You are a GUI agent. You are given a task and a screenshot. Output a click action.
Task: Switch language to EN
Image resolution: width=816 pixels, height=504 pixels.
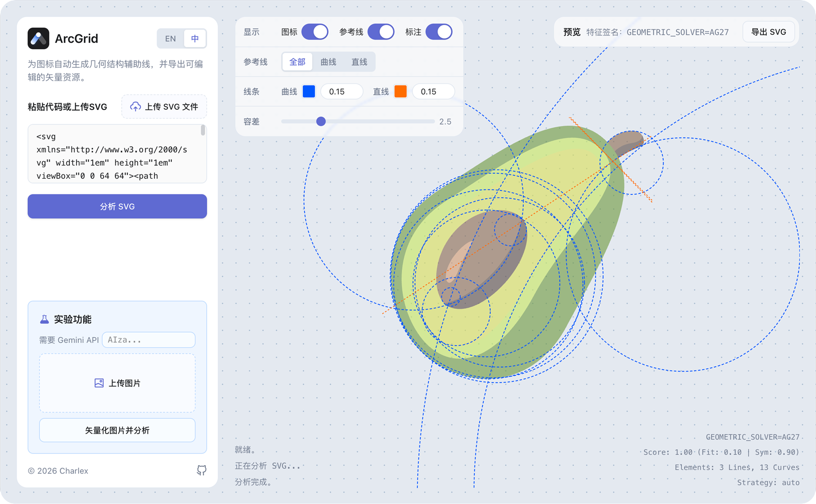point(170,38)
